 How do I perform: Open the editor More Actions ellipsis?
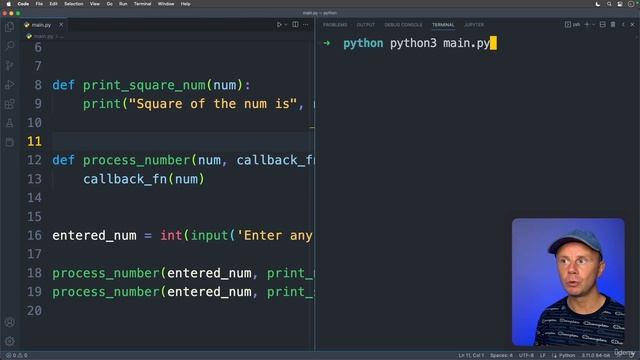pos(305,25)
